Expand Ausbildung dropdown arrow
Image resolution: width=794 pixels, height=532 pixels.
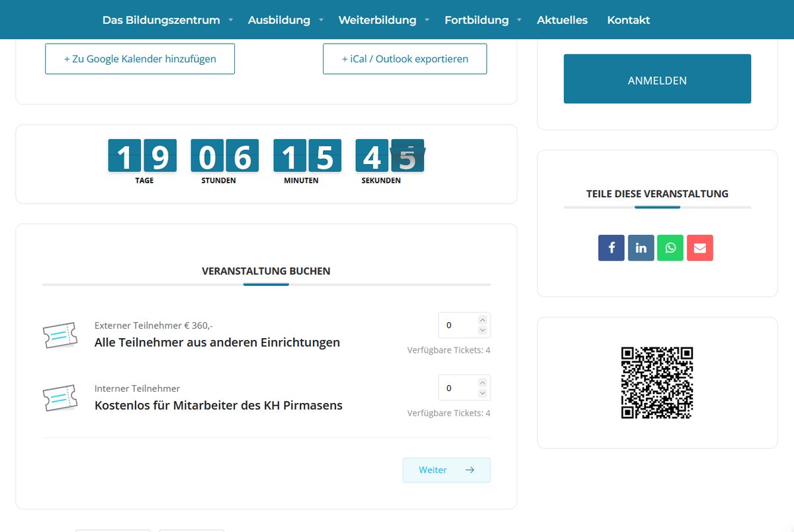coord(321,20)
